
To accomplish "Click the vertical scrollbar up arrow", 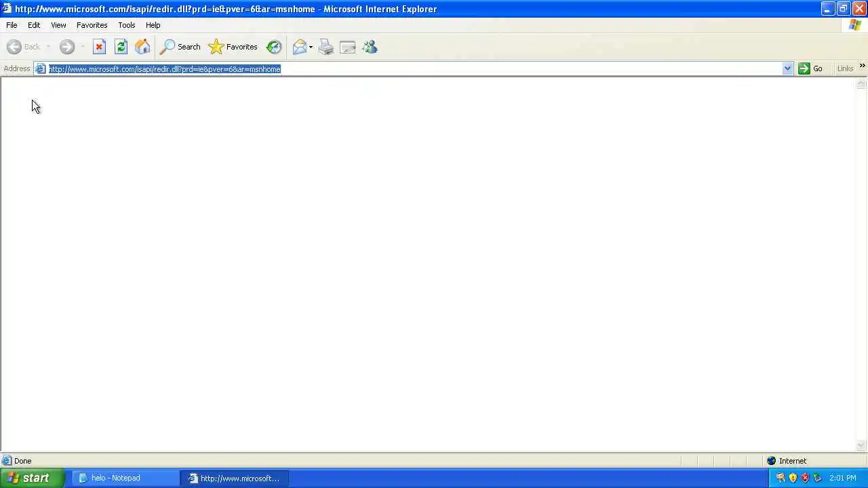I will click(861, 84).
